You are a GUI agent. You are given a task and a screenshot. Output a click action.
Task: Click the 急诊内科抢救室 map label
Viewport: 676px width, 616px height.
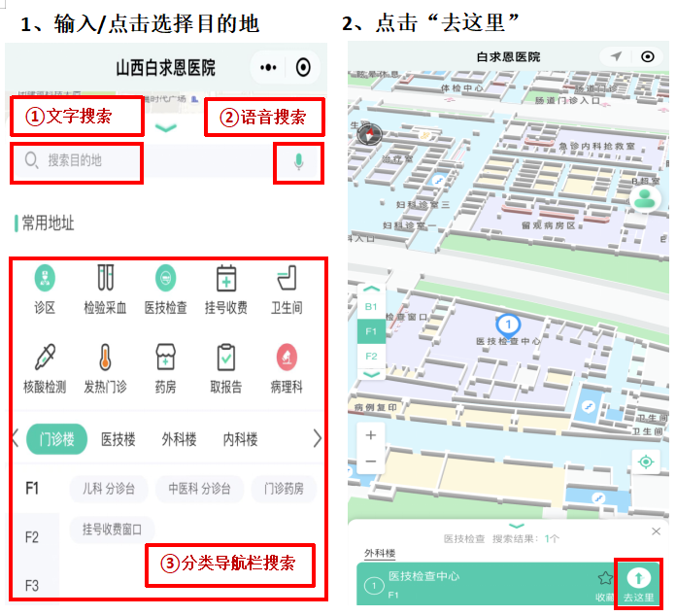pyautogui.click(x=596, y=147)
